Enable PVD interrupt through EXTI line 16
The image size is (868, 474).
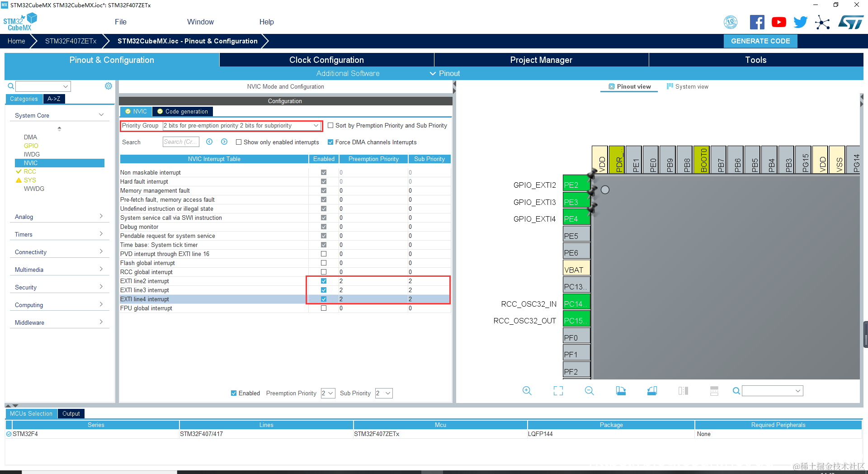[324, 254]
